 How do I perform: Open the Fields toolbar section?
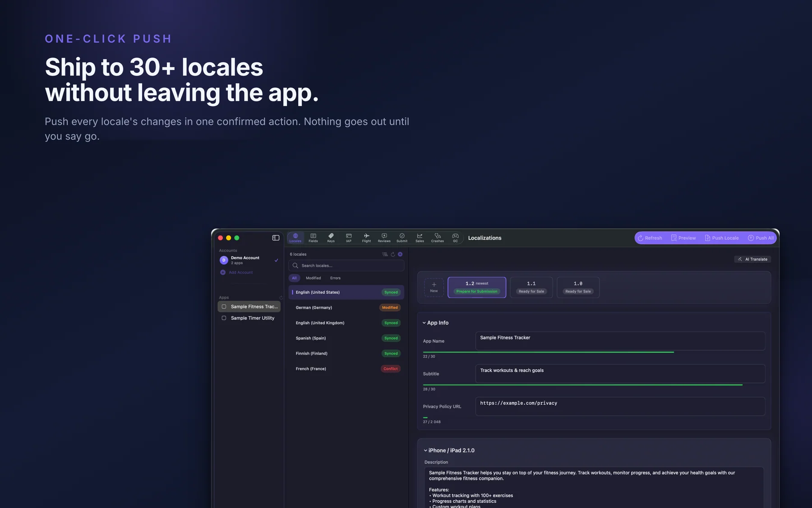pos(313,238)
